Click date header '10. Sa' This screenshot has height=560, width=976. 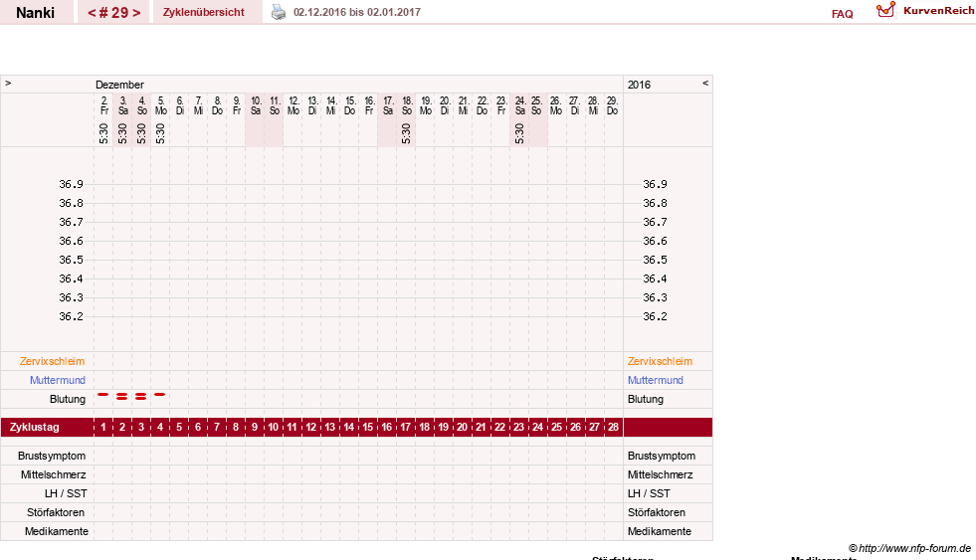256,105
